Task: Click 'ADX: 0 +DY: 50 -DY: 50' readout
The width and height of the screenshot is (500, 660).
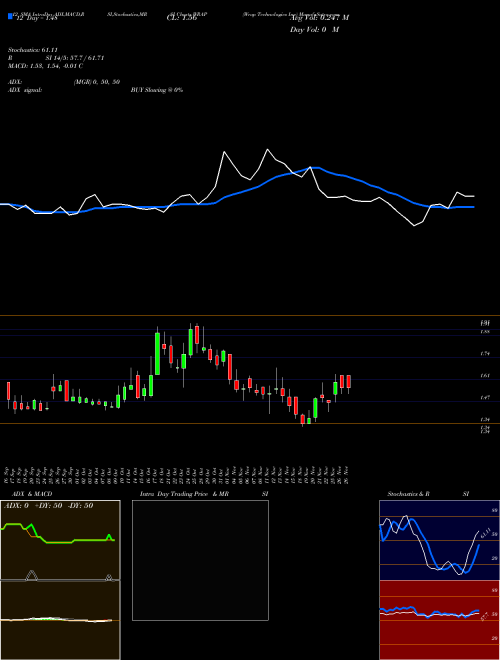Action: tap(48, 506)
